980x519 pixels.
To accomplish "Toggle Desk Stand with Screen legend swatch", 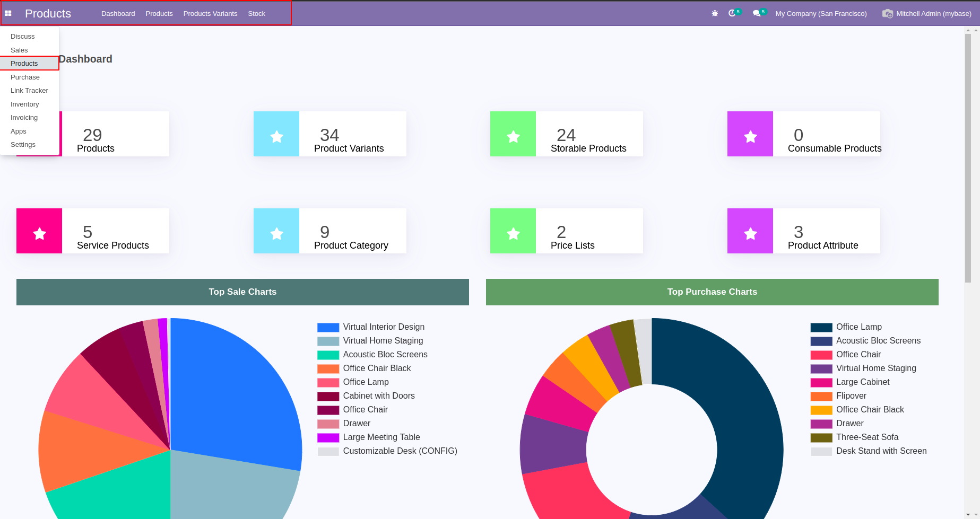I will pos(821,451).
